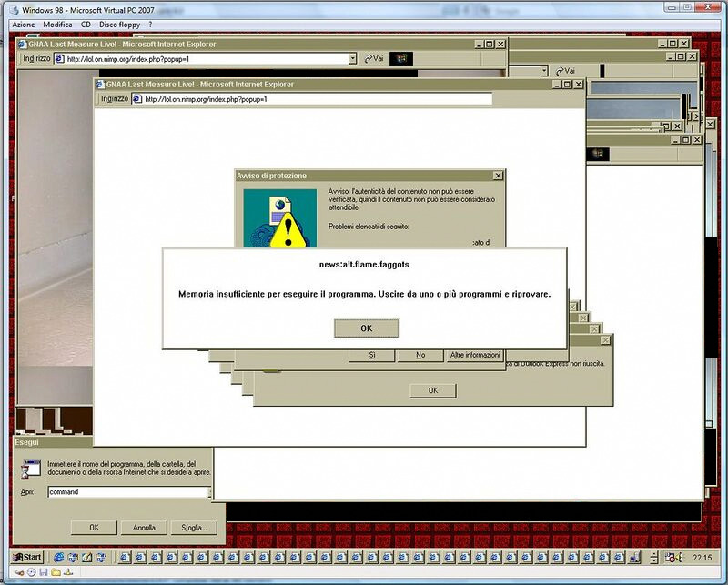Click the Run program icon in the Esegui dialog
728x585 pixels.
tap(32, 469)
